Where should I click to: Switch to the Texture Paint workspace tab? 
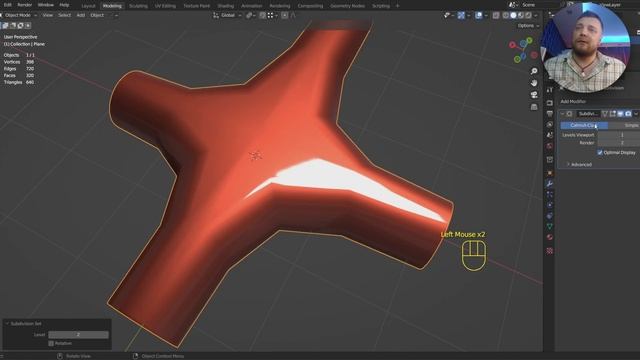(197, 6)
